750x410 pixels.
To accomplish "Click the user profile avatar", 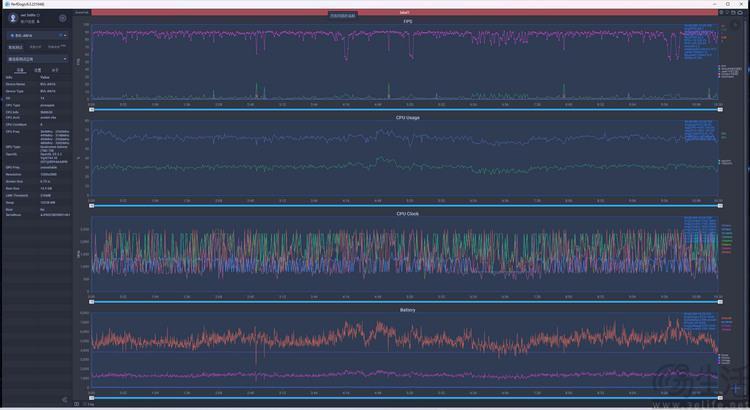I will [x=12, y=18].
